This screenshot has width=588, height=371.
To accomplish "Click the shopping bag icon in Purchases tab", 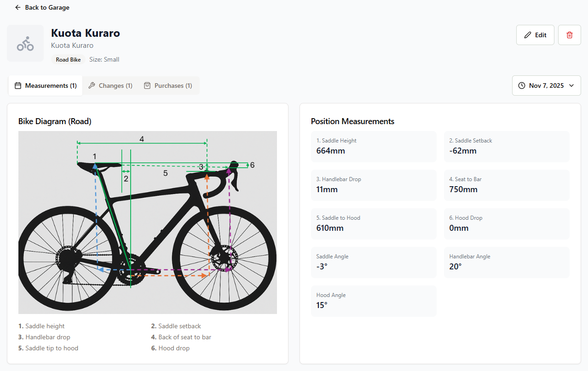I will pyautogui.click(x=147, y=86).
